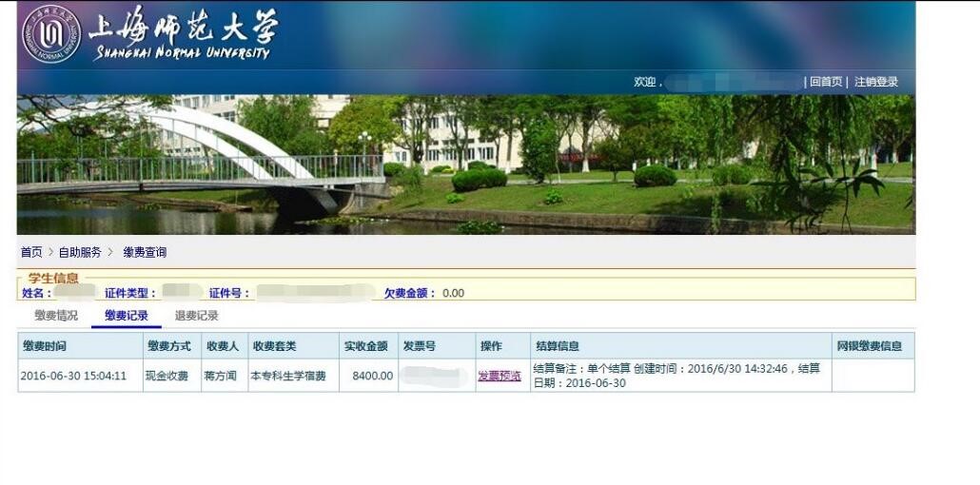This screenshot has width=980, height=485.
Task: Click 缴费查询 breadcrumb item
Action: pyautogui.click(x=145, y=252)
